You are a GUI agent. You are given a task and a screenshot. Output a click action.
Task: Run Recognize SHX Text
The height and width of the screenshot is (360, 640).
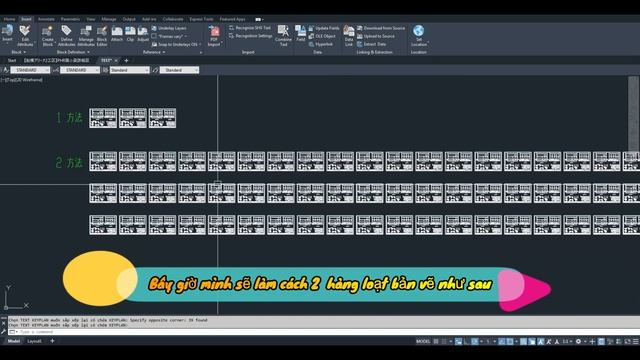point(250,28)
